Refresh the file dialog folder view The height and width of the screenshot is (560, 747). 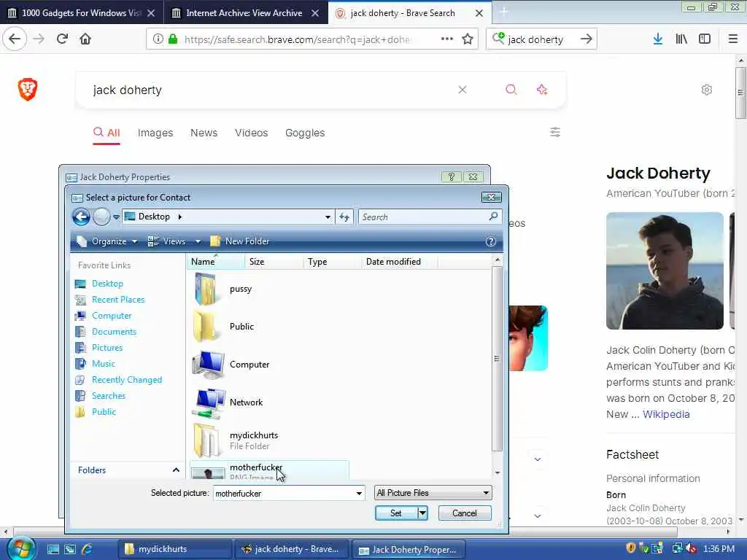click(x=344, y=217)
